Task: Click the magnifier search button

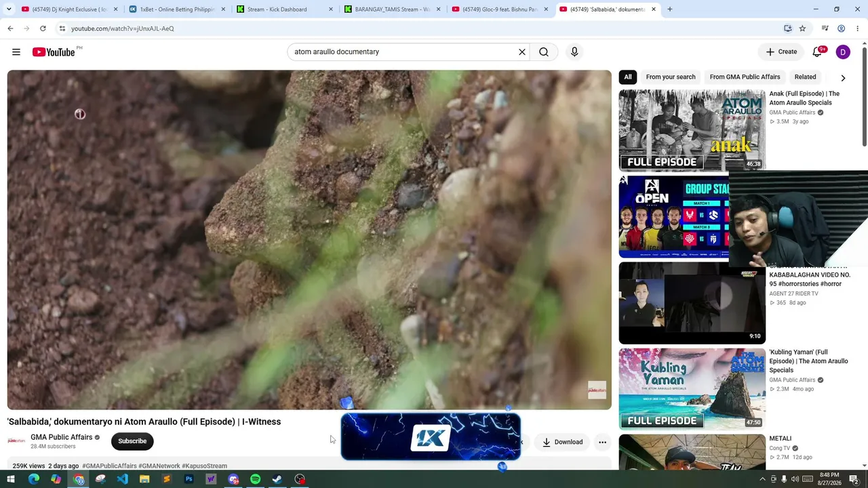Action: (x=544, y=52)
